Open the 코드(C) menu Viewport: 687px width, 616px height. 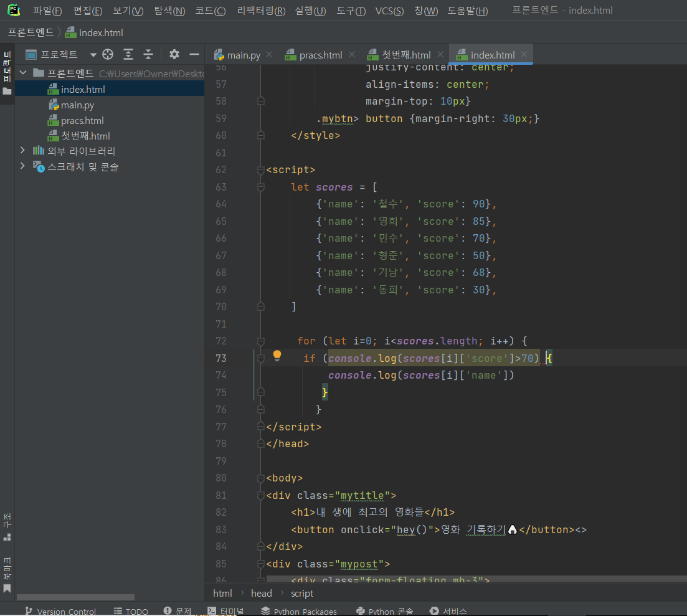[x=211, y=11]
